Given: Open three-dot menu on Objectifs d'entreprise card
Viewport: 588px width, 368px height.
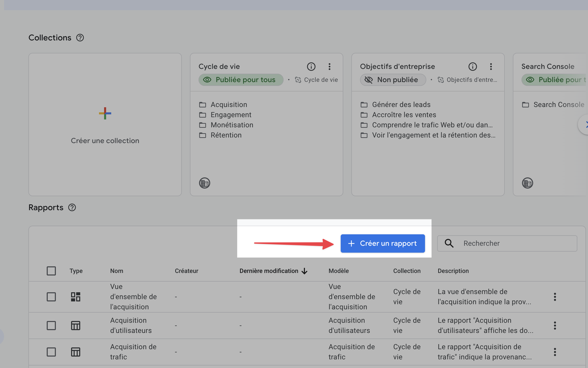Looking at the screenshot, I should click(491, 67).
